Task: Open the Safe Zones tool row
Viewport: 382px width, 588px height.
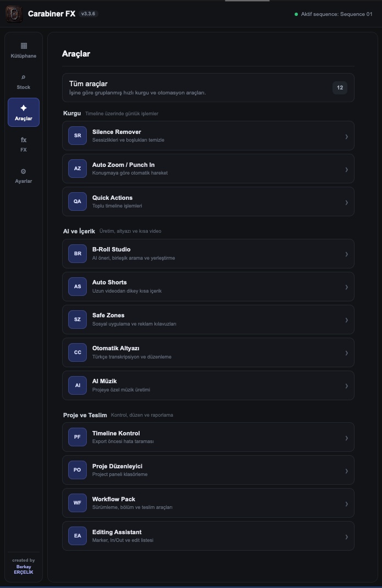Action: (x=208, y=320)
